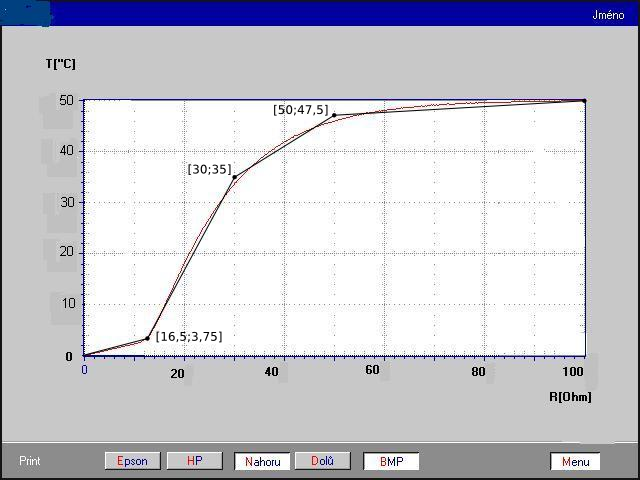This screenshot has width=640, height=480.
Task: Click the [50;47,5] coordinate label
Action: click(x=300, y=110)
